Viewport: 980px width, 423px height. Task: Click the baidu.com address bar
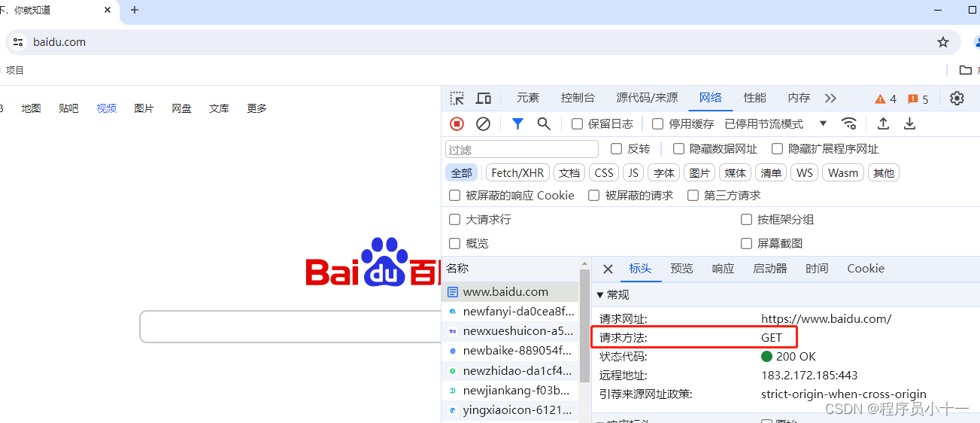pyautogui.click(x=481, y=42)
